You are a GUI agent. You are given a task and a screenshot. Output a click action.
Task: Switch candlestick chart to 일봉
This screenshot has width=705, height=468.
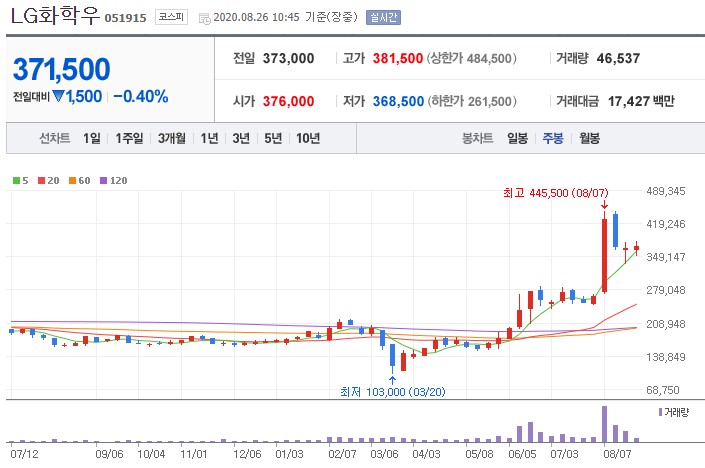click(x=518, y=138)
